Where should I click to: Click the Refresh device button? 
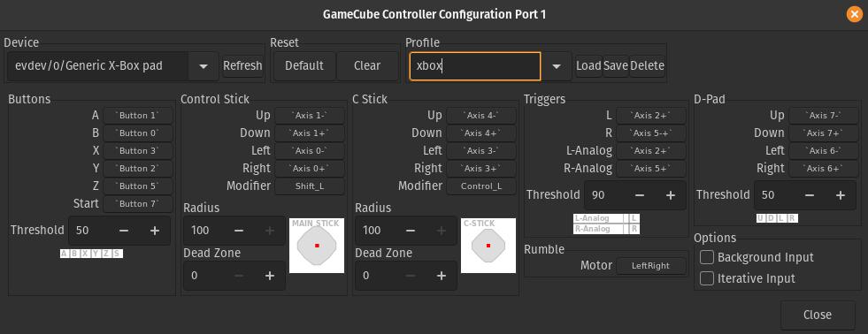point(242,65)
